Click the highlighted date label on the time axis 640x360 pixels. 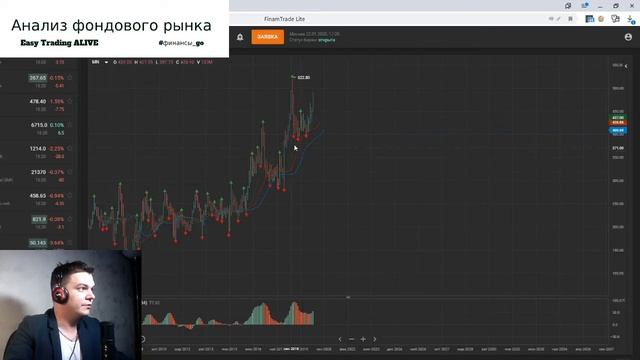click(x=291, y=349)
